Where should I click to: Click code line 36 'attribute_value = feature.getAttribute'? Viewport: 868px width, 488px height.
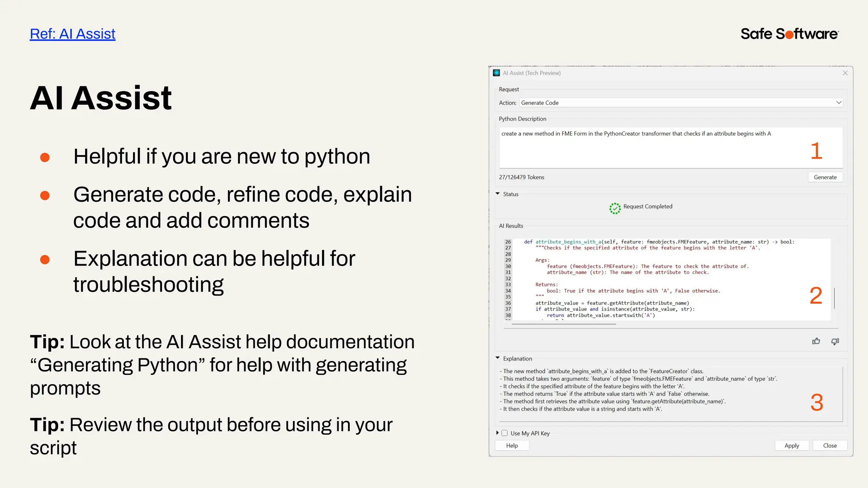(612, 303)
